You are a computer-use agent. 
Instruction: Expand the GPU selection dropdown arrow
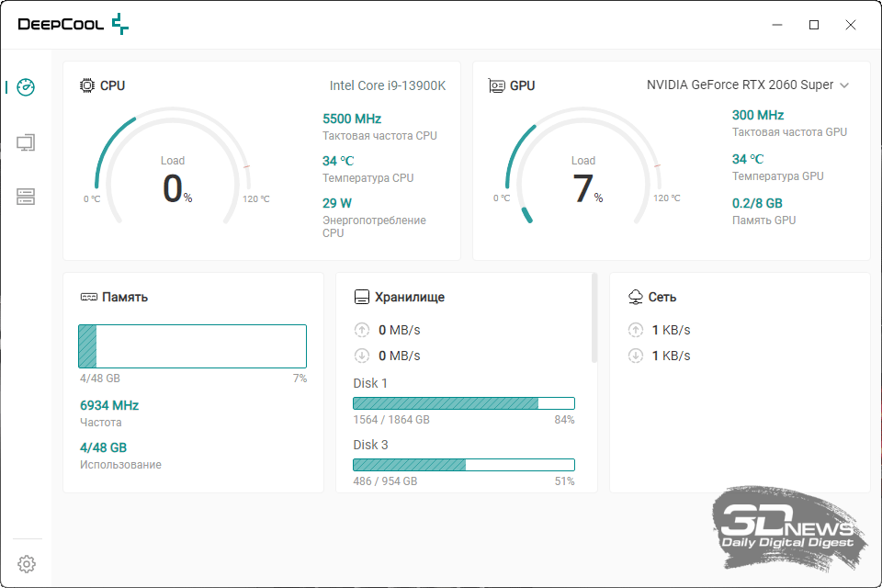[844, 85]
